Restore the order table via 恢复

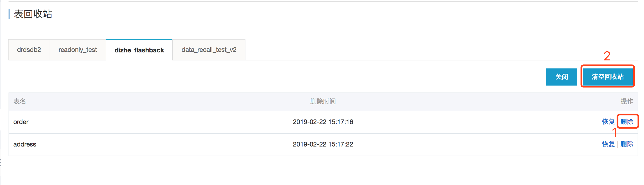point(608,122)
